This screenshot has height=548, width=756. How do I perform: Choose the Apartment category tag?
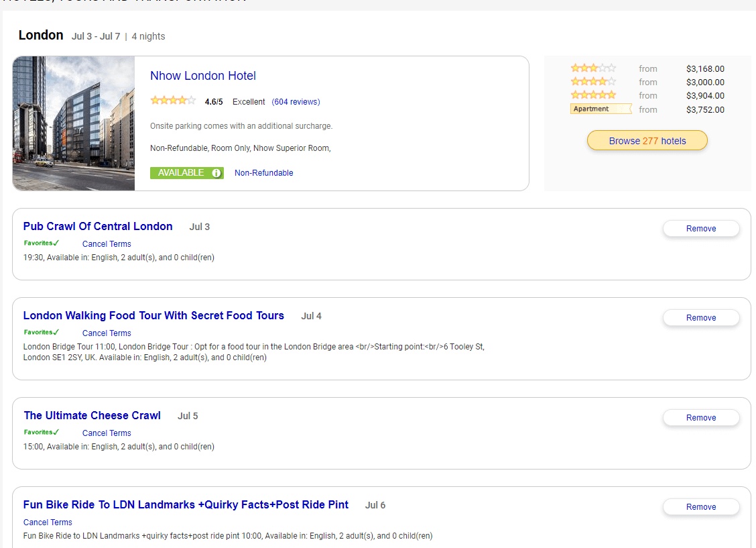tap(601, 109)
